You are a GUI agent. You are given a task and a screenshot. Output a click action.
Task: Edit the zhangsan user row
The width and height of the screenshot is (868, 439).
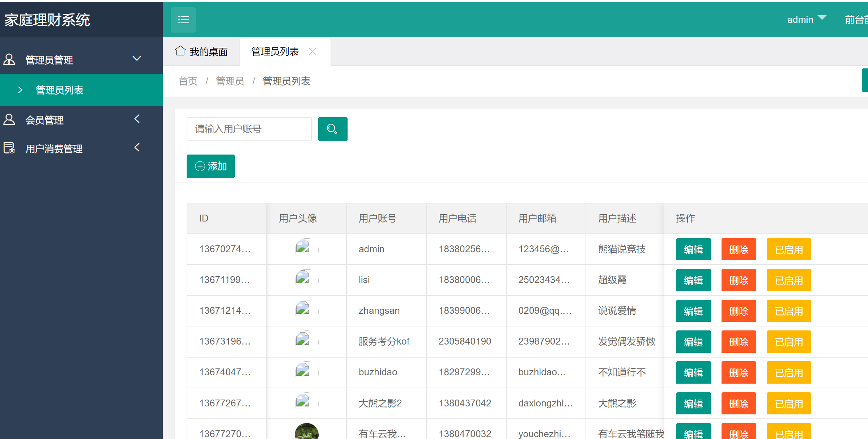pos(693,311)
